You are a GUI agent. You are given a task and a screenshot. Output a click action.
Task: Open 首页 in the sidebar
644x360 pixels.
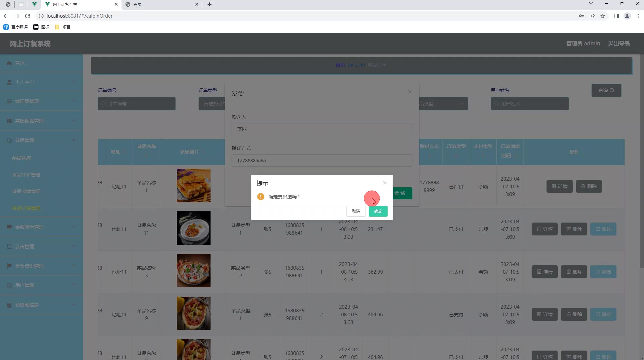41,63
